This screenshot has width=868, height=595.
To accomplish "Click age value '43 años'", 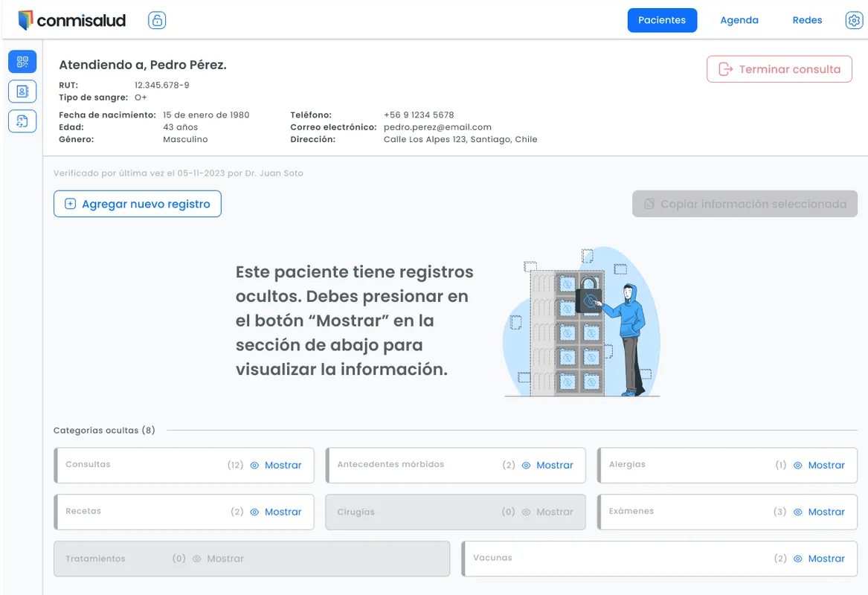I will point(181,127).
